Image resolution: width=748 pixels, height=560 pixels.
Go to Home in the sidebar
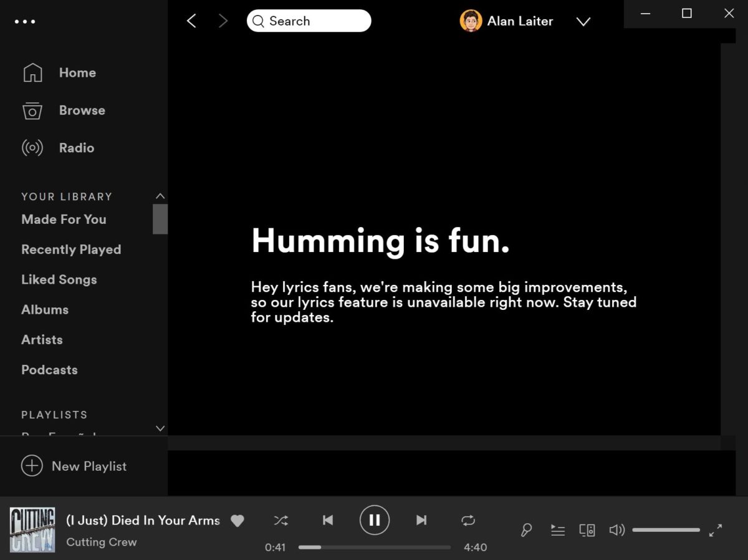pos(77,72)
